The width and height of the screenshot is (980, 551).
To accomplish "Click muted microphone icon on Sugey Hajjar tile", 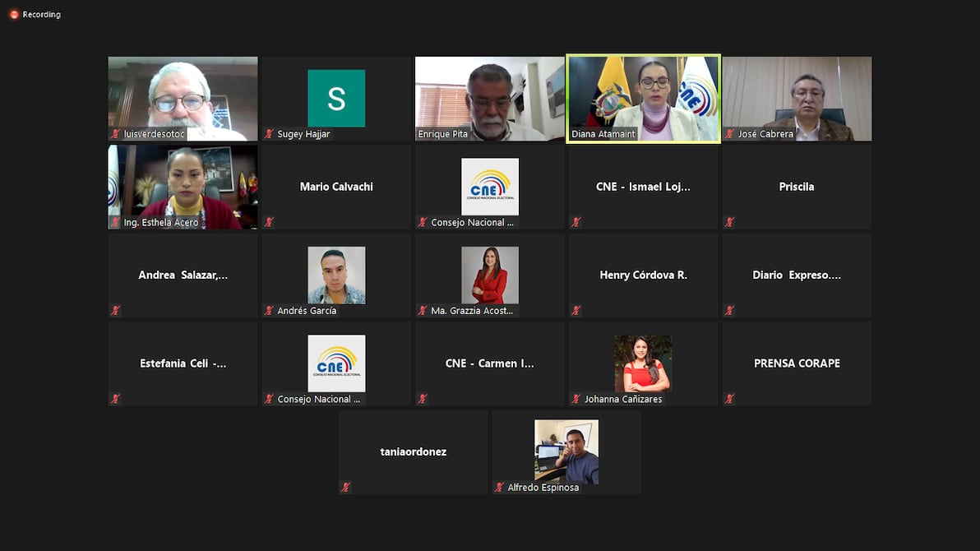I will (x=269, y=134).
